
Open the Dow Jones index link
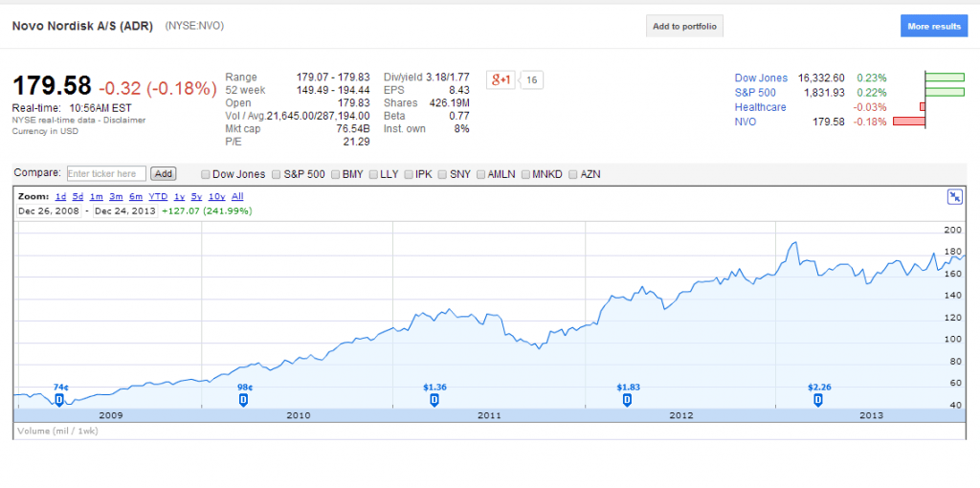click(x=761, y=78)
